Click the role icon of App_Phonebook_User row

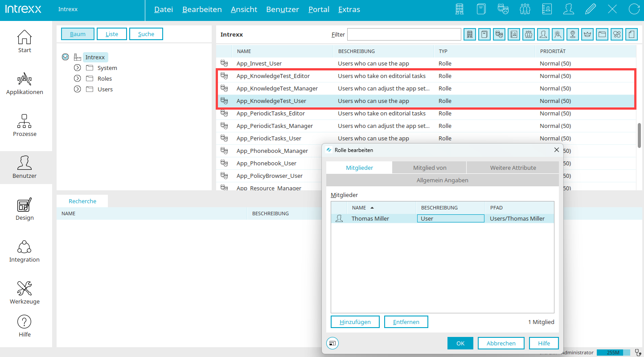click(x=224, y=164)
